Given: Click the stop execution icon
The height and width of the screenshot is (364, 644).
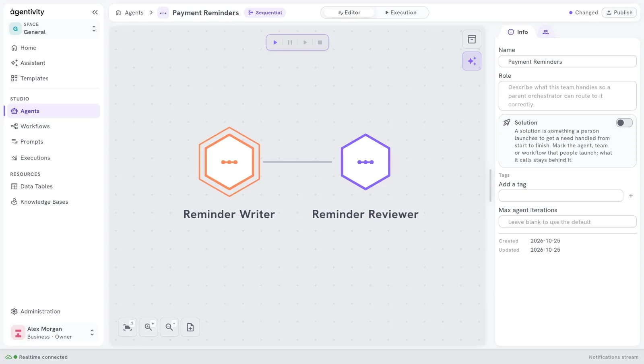Looking at the screenshot, I should pos(320,42).
